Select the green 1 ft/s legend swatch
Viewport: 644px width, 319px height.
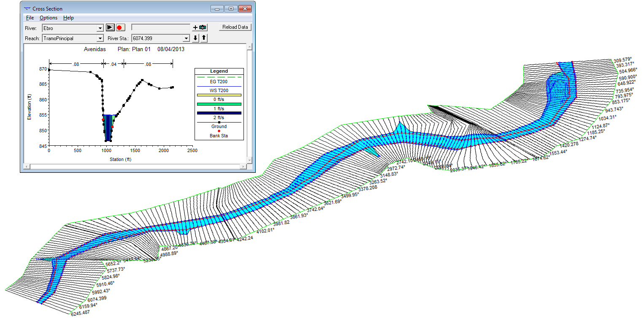click(219, 104)
